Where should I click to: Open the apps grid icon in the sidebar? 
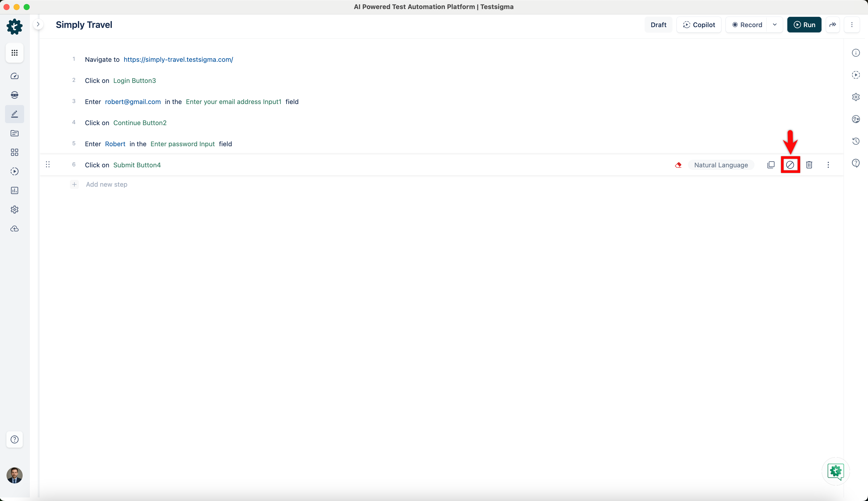15,53
